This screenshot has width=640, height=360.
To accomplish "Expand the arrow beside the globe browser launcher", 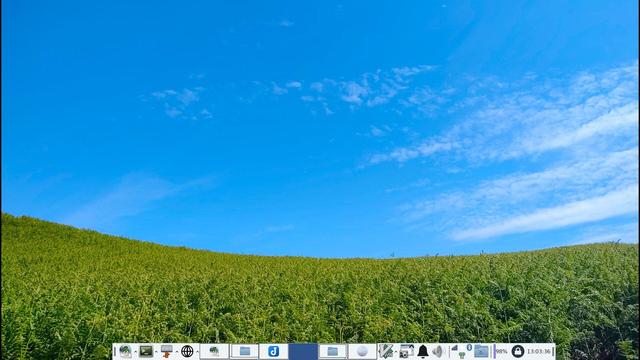I will coord(197,352).
